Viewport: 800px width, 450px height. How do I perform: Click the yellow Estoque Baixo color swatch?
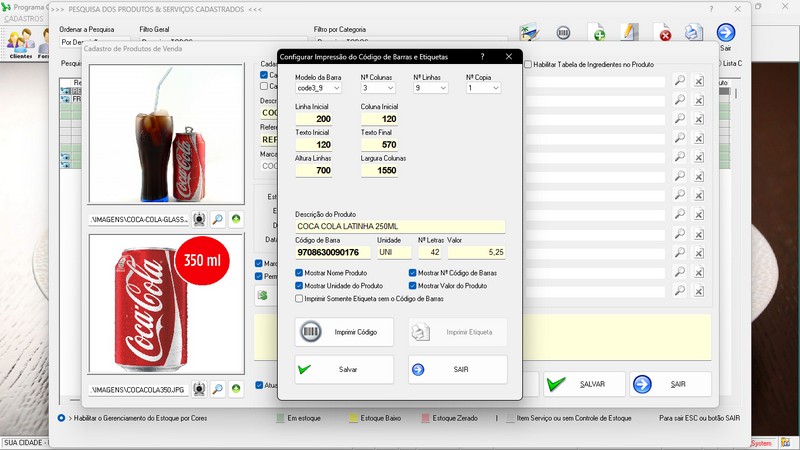point(352,417)
